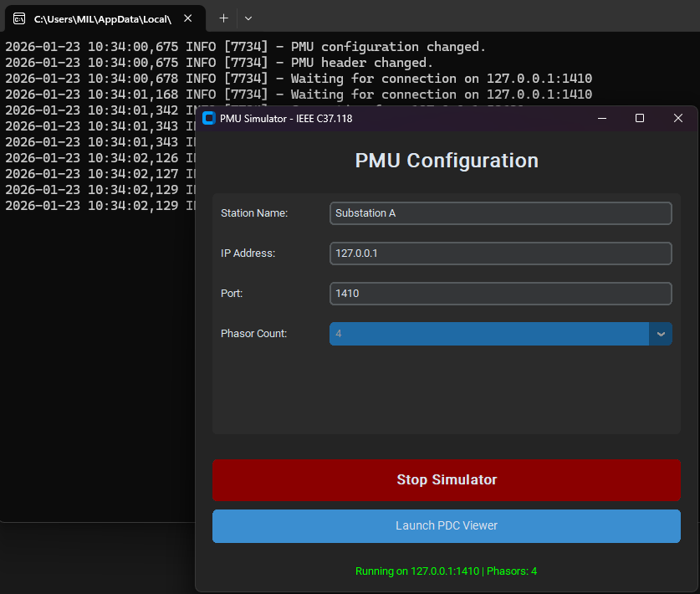The image size is (700, 594).
Task: Expand the terminal profile dropdown chevron
Action: [x=248, y=18]
